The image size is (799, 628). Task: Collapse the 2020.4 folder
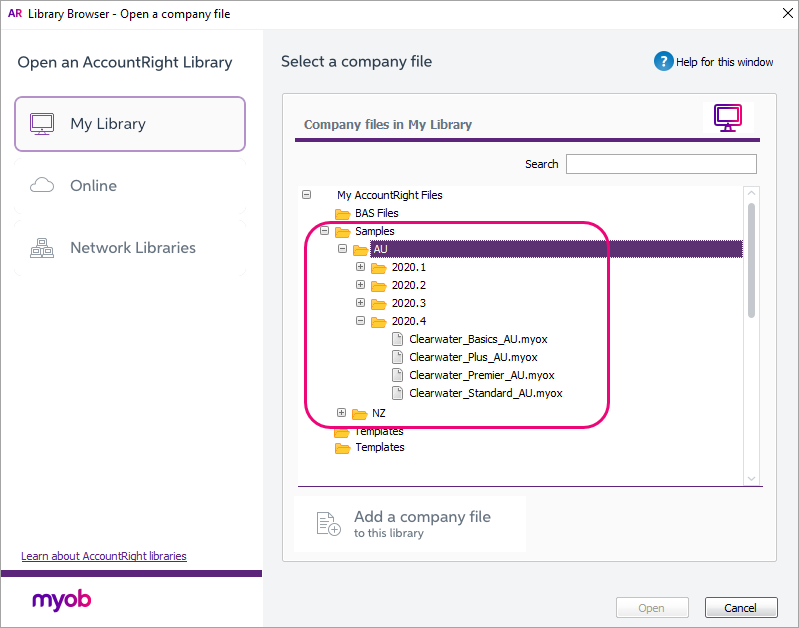(x=360, y=322)
